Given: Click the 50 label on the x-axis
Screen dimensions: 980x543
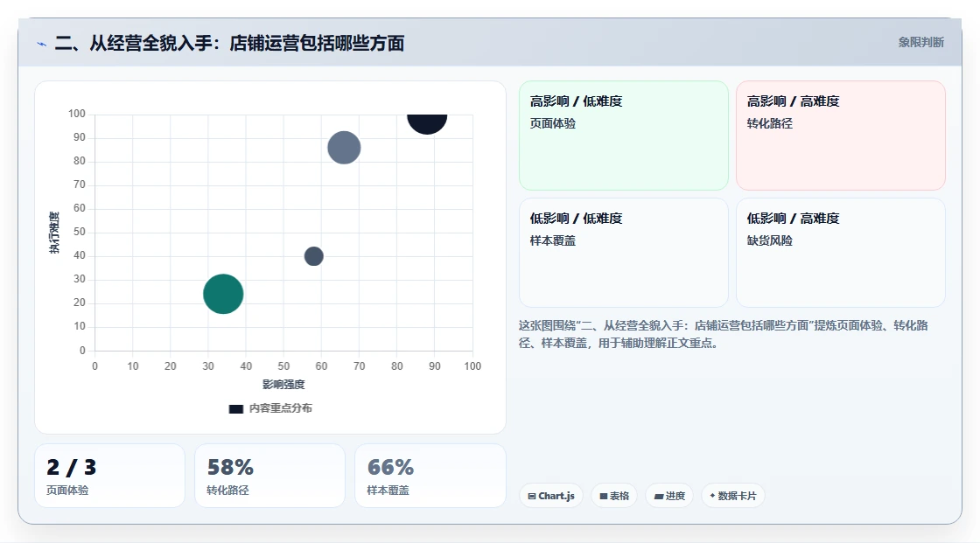Looking at the screenshot, I should (283, 366).
